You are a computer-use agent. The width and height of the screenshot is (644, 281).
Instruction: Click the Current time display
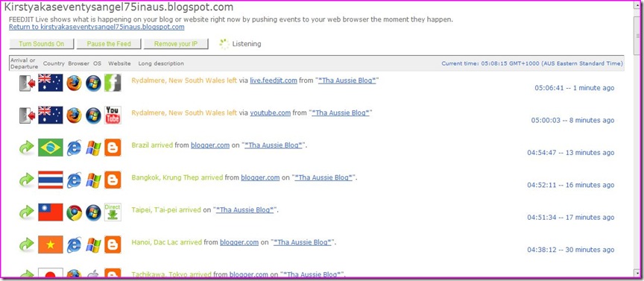click(x=532, y=63)
